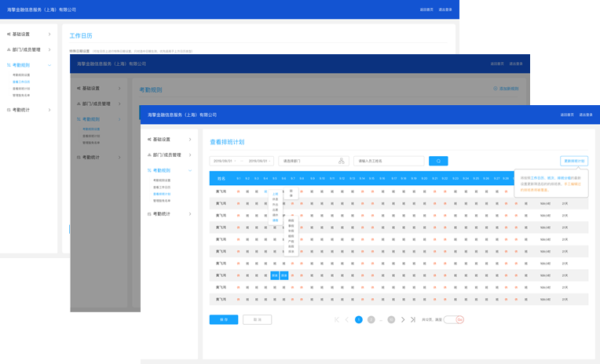The image size is (600, 364).
Task: Click the department tree icon in 请选择部门 field
Action: coord(342,161)
